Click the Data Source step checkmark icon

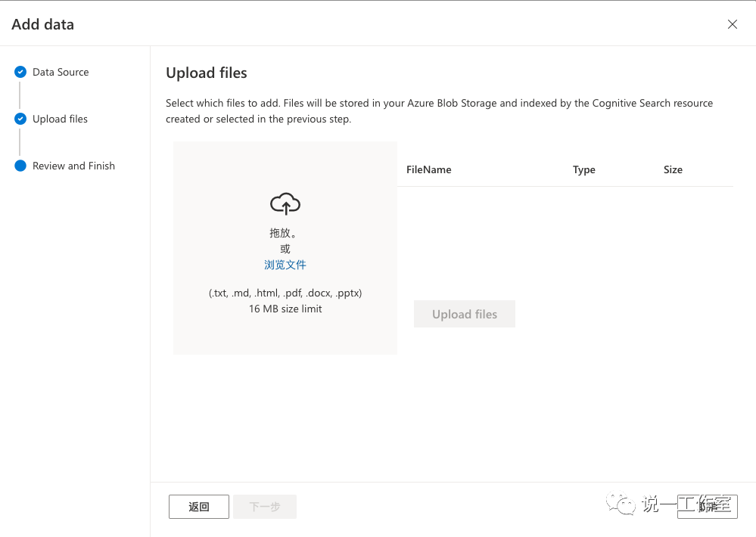point(20,72)
